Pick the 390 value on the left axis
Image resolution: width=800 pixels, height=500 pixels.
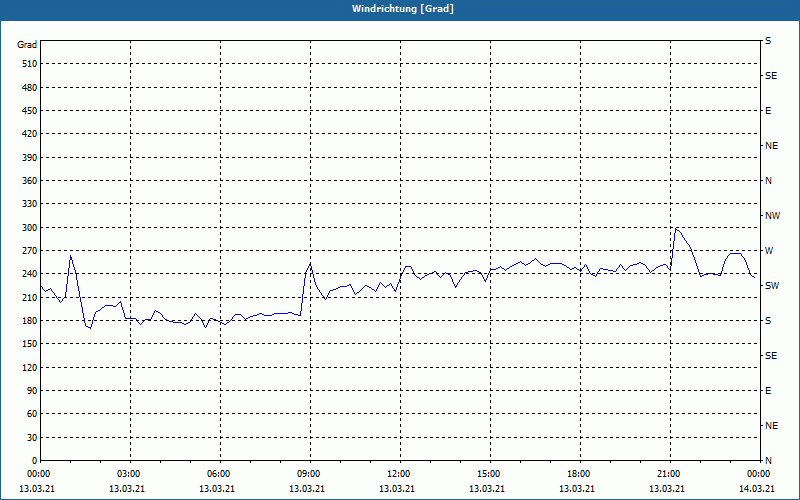coord(30,158)
